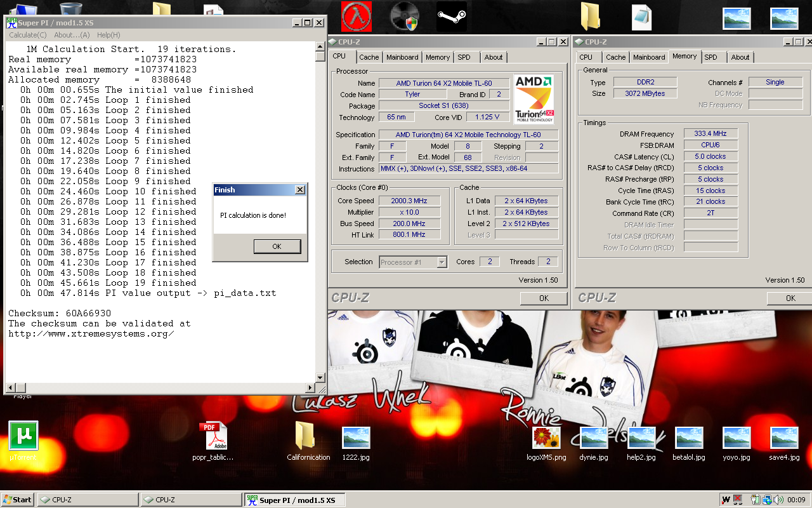Click the AMD Turion 64 X2 logo

tap(534, 99)
